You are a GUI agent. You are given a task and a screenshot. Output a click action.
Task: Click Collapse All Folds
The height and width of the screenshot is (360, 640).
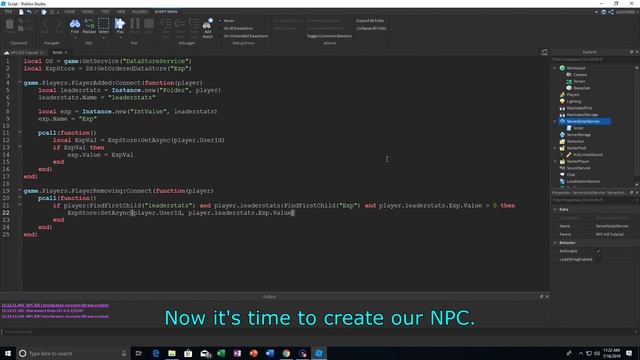(371, 28)
